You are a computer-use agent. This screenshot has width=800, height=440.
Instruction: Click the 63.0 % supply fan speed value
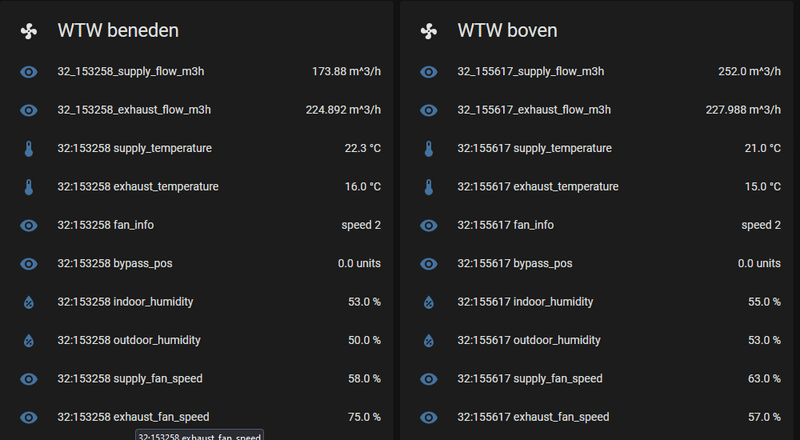pos(763,379)
